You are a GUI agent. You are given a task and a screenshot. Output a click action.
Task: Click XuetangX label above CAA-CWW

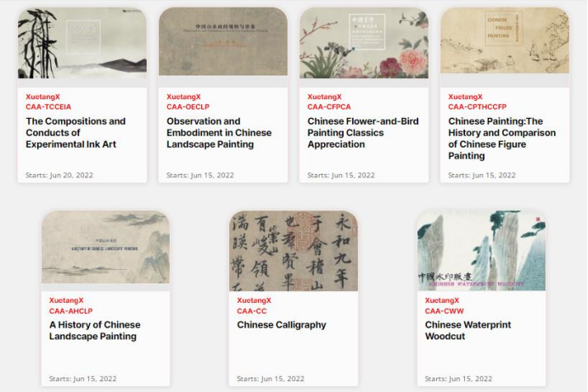pos(442,300)
